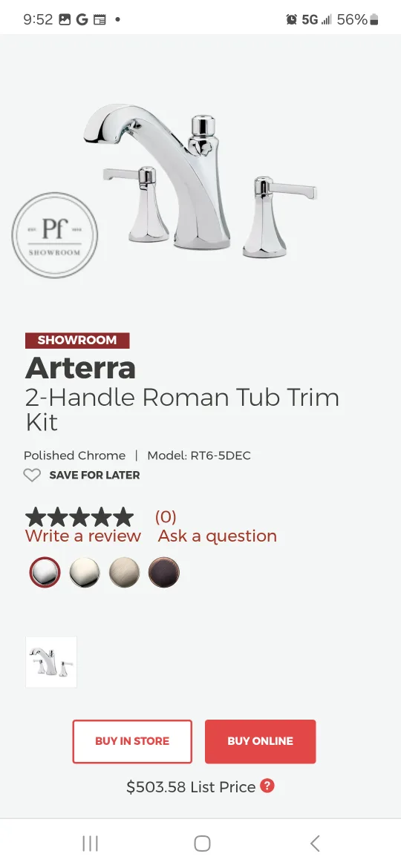This screenshot has width=401, height=868.
Task: Tap the calendar notification icon in status bar
Action: point(100,20)
